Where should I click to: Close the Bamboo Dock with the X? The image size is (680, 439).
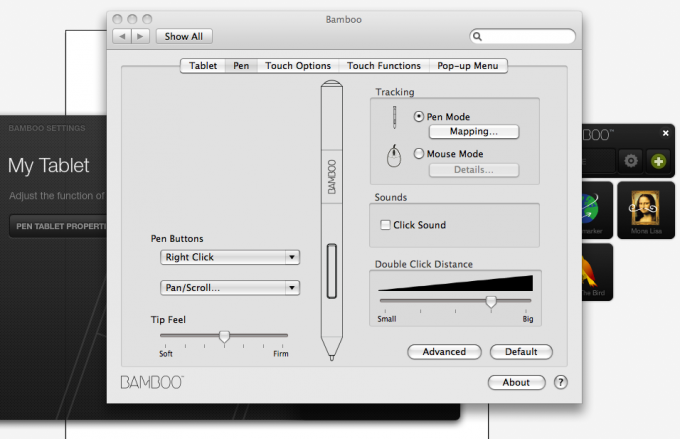tap(665, 133)
